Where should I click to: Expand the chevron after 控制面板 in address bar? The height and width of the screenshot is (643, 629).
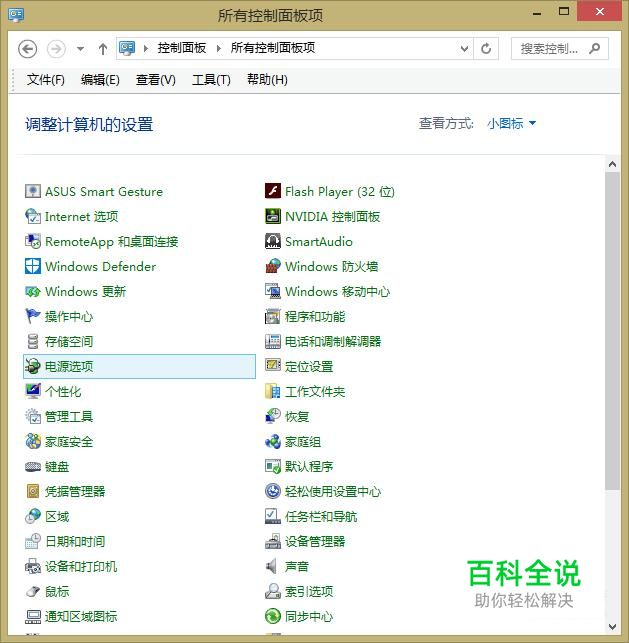pyautogui.click(x=219, y=48)
